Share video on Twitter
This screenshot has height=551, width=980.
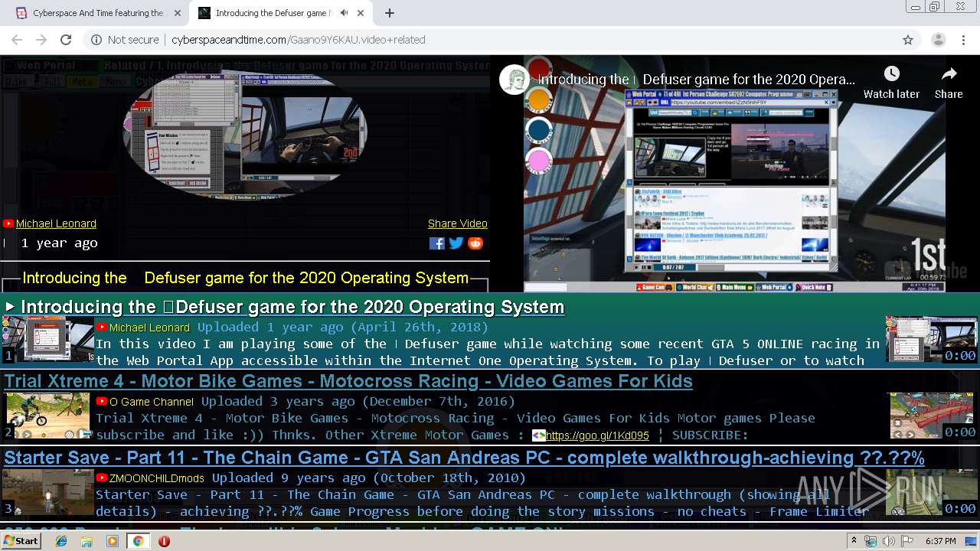(456, 243)
